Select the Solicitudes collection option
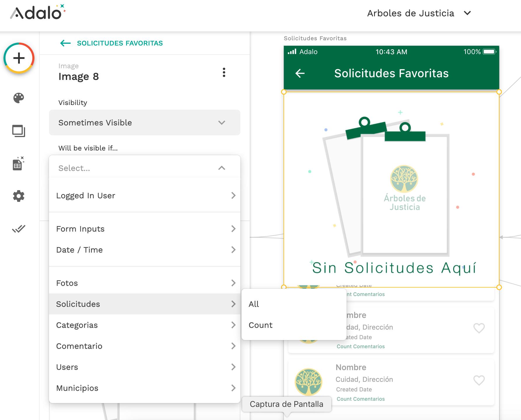Image resolution: width=521 pixels, height=420 pixels. click(145, 304)
